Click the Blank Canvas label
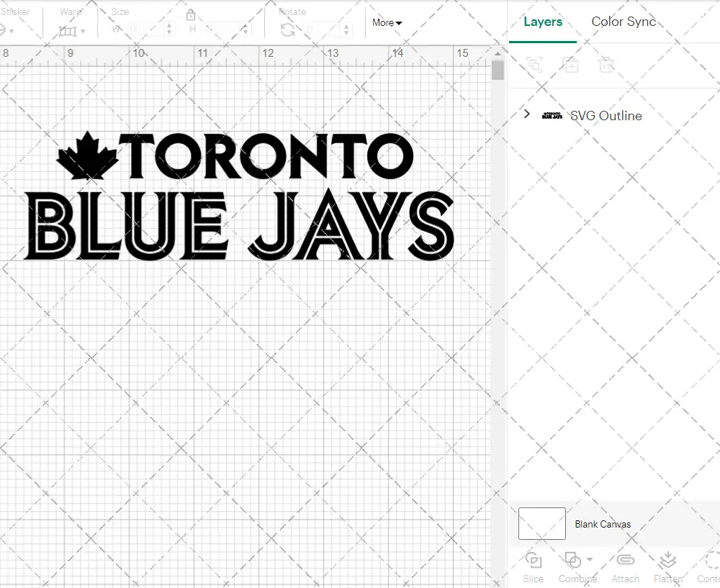Viewport: 720px width, 588px height. (603, 524)
